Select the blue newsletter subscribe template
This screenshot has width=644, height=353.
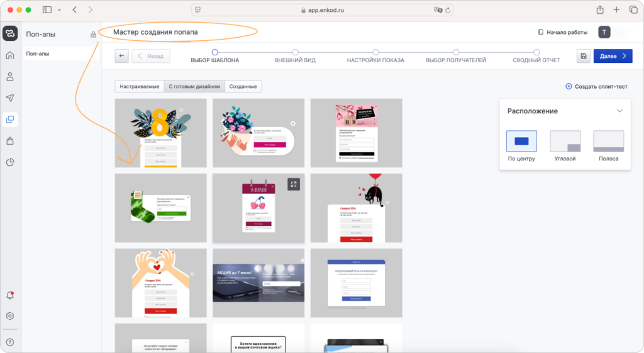(356, 283)
